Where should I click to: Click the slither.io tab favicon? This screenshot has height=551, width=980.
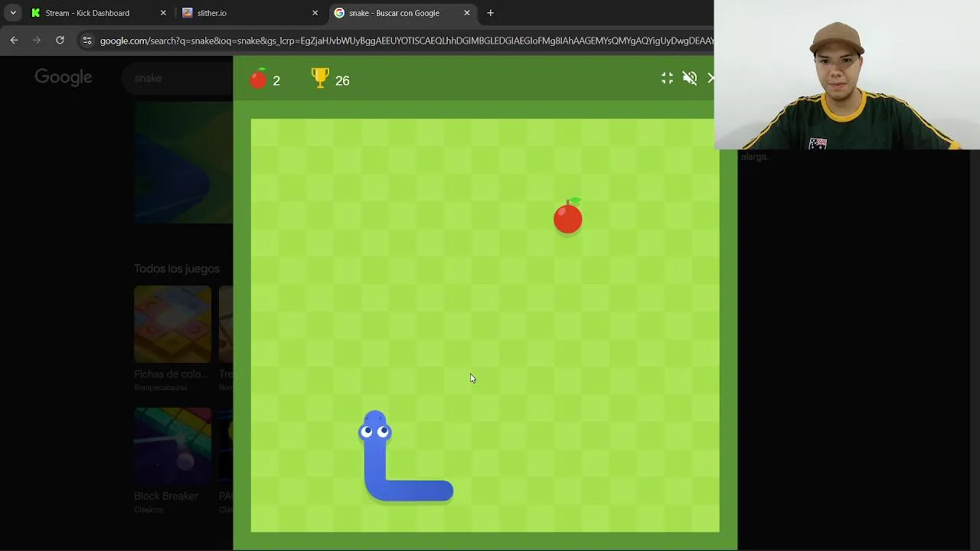click(188, 13)
